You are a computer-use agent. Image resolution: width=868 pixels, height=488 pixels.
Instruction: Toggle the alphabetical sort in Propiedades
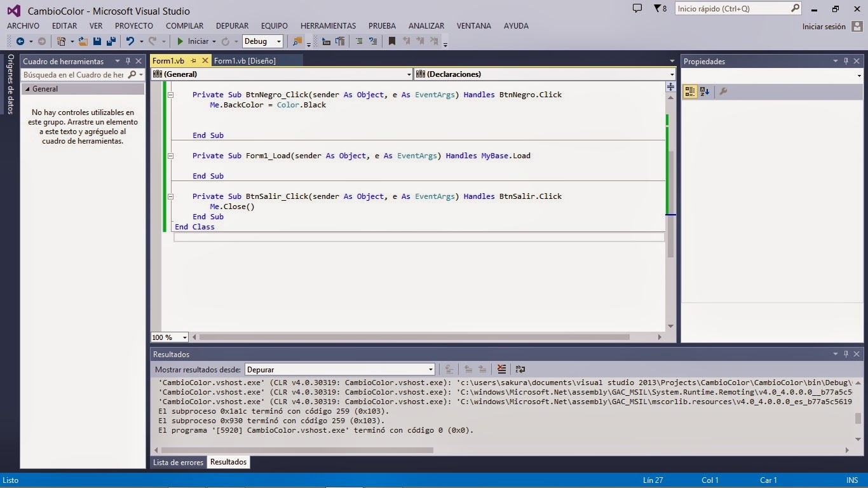point(705,91)
